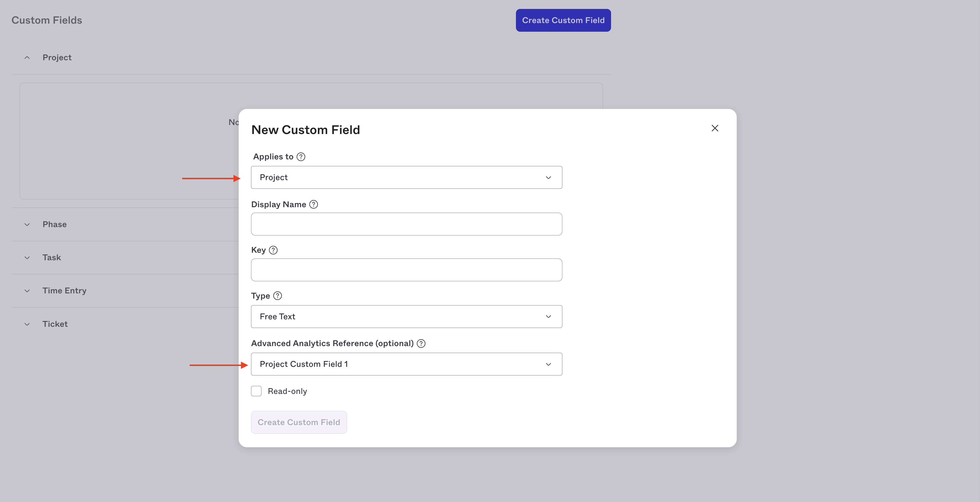Screen dimensions: 980x502
Task: Open the Applies to Project dropdown
Action: [406, 177]
